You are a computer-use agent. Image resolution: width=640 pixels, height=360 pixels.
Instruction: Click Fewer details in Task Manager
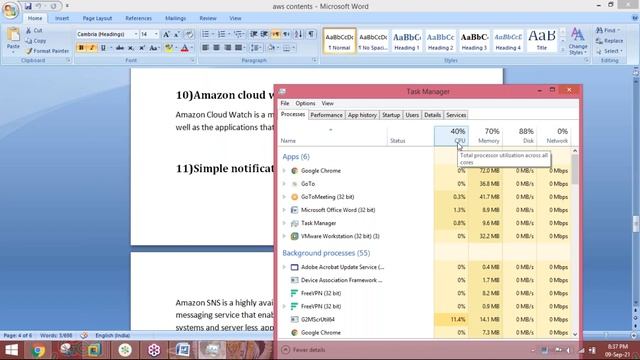point(304,350)
